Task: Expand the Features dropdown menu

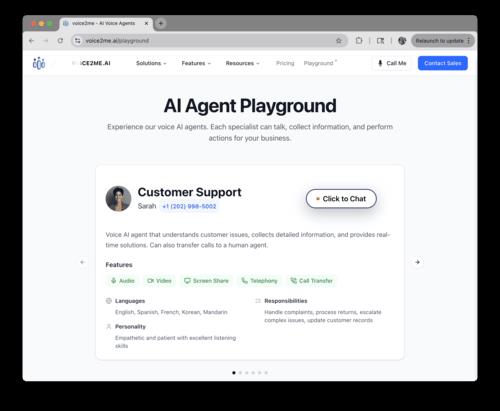Action: coord(196,63)
